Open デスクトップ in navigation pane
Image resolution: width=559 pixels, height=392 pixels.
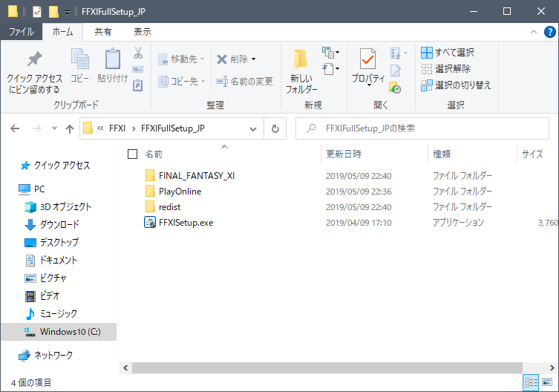point(51,243)
